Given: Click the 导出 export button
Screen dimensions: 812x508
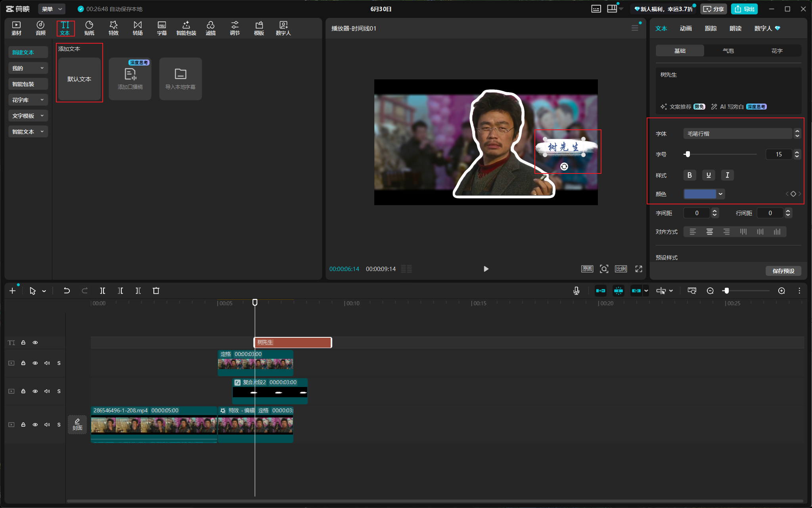Looking at the screenshot, I should pos(745,9).
